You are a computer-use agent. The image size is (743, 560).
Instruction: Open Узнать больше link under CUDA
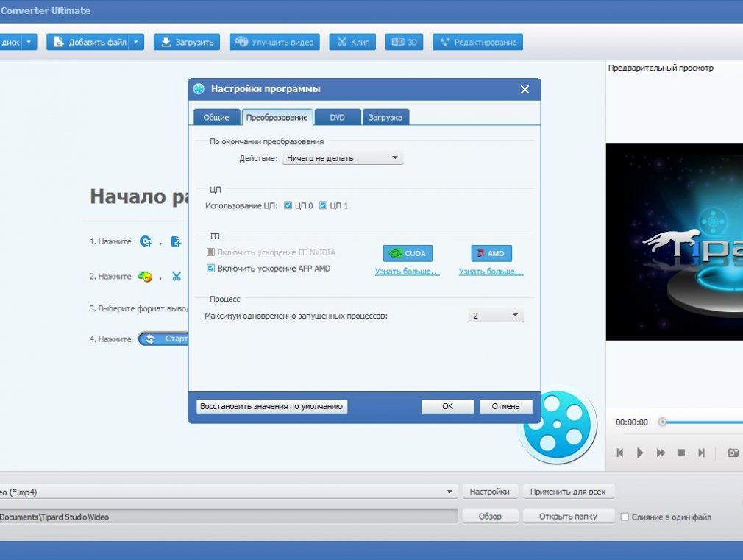[408, 272]
